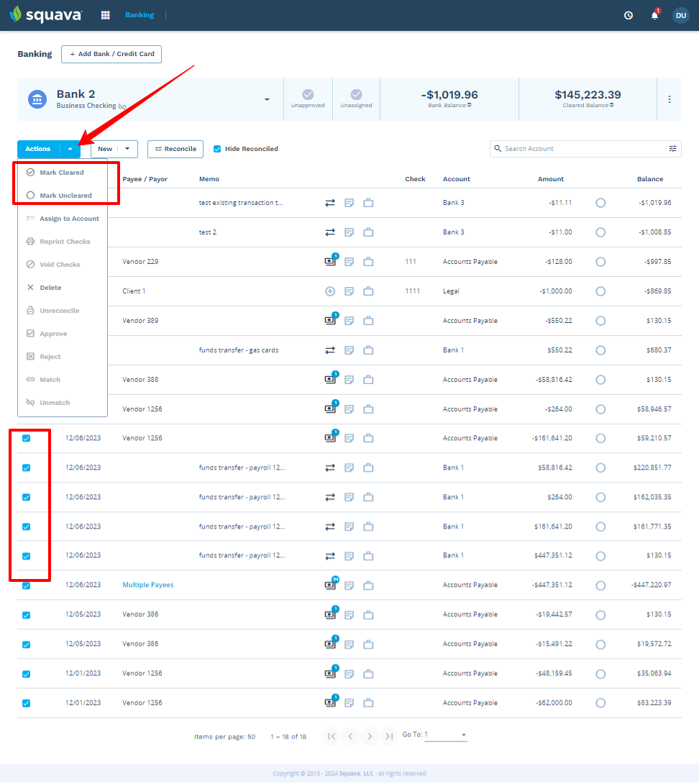Expand the Bank 2 account selector dropdown
The image size is (699, 784).
tap(267, 99)
